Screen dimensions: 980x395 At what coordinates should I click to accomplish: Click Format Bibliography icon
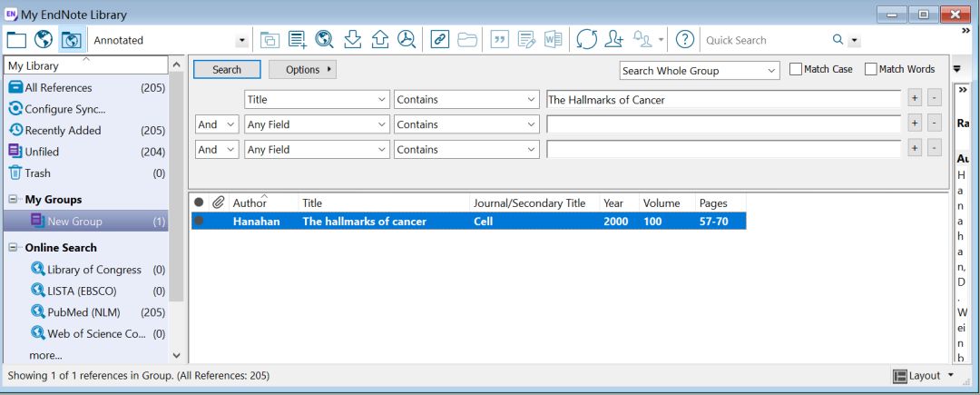(x=527, y=40)
